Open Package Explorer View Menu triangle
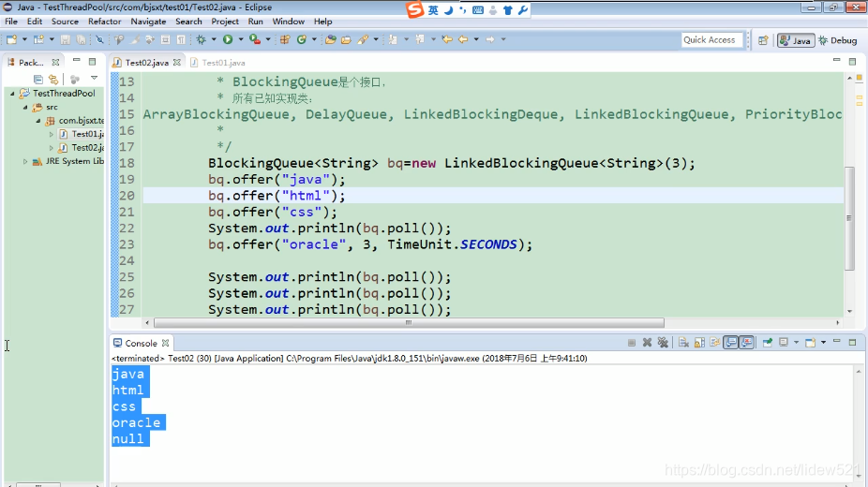Viewport: 868px width, 487px height. click(94, 79)
